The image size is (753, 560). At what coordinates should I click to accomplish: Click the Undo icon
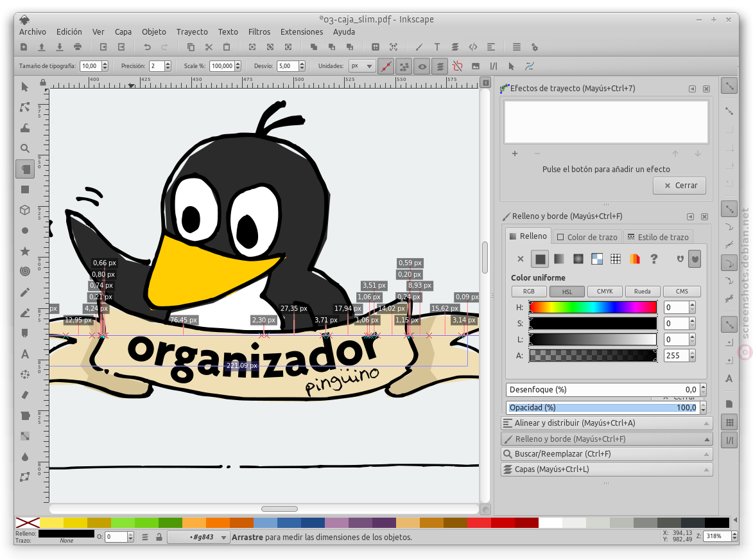point(147,47)
